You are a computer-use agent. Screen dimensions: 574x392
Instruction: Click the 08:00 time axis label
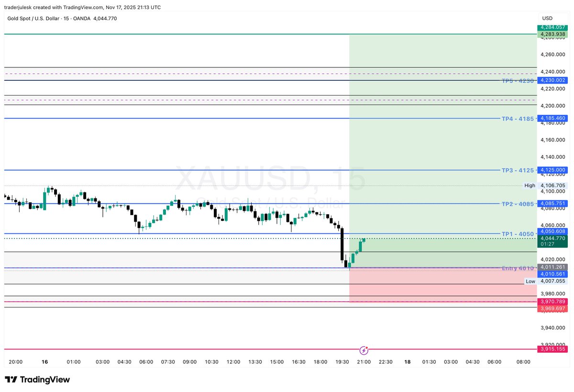coord(523,362)
